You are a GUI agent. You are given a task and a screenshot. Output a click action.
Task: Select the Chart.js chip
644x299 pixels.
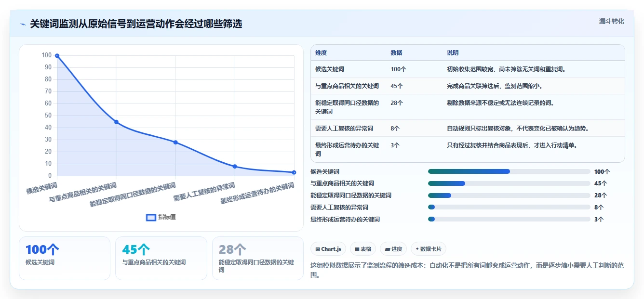(x=328, y=249)
